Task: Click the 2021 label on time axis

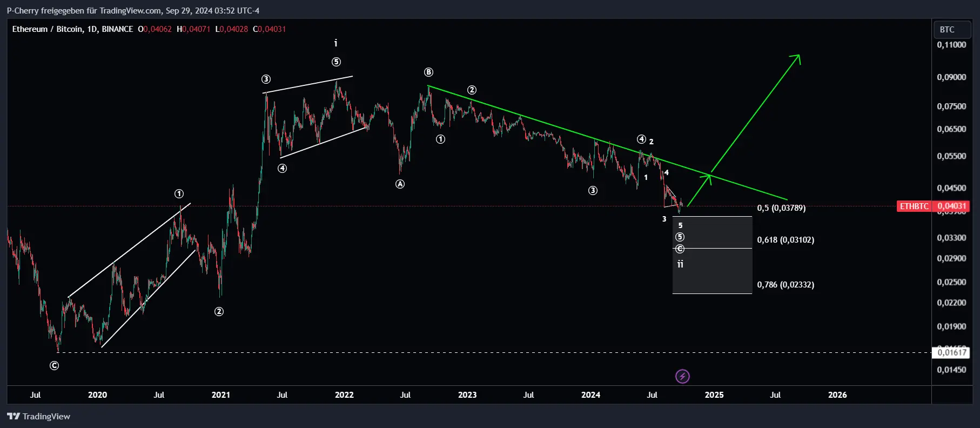Action: click(220, 395)
